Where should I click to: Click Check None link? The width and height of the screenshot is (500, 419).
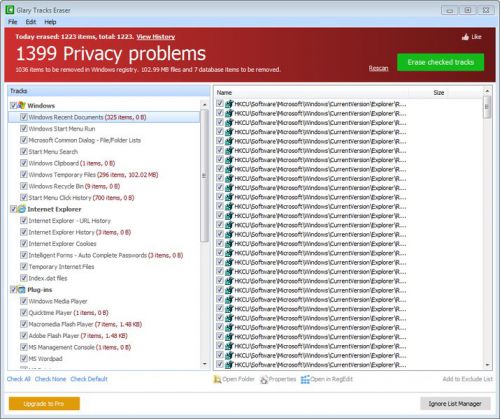[50, 379]
